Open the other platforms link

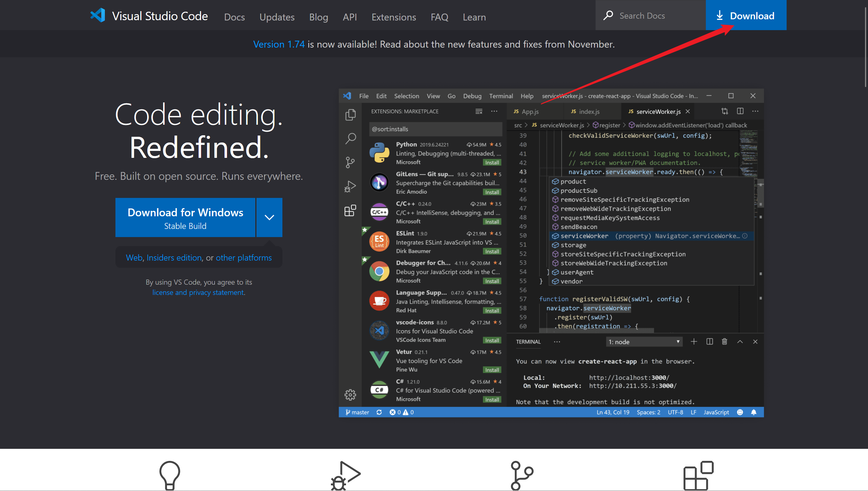click(x=244, y=258)
